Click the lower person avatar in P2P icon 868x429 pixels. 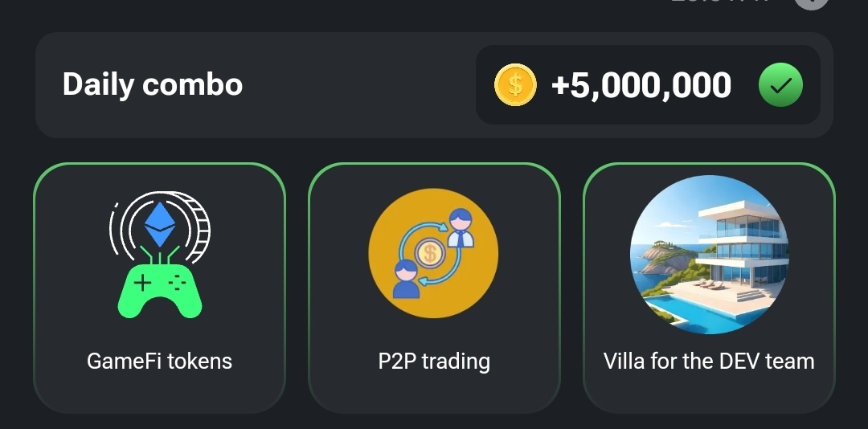coord(407,278)
